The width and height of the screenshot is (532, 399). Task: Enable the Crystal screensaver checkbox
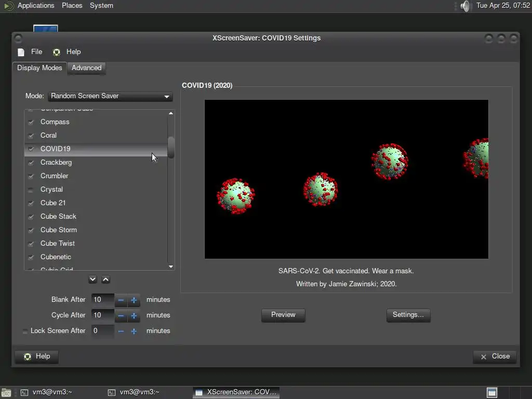(31, 190)
